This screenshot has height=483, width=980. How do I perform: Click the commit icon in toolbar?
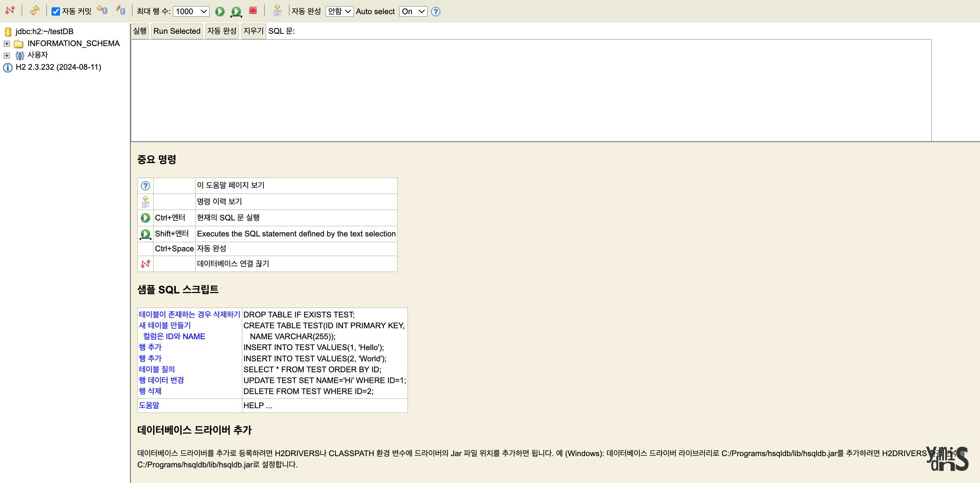121,11
